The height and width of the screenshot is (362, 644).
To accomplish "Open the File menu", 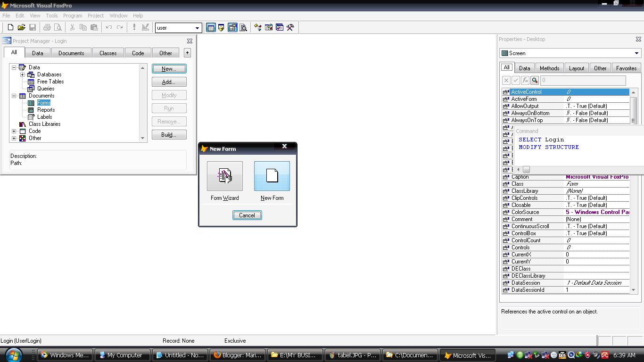I will point(6,16).
